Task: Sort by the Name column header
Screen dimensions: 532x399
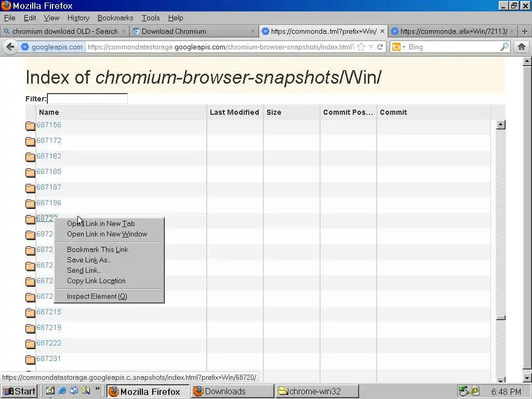Action: [121, 112]
